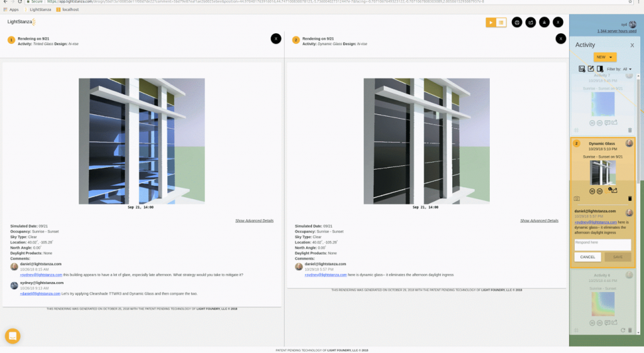Image resolution: width=644 pixels, height=353 pixels.
Task: Click the download icon in top toolbar
Action: pyautogui.click(x=545, y=23)
